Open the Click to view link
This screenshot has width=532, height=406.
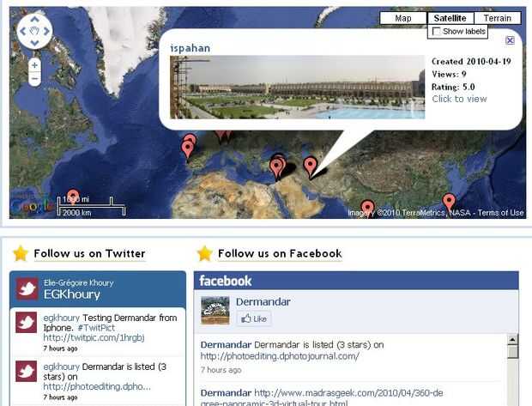(459, 99)
